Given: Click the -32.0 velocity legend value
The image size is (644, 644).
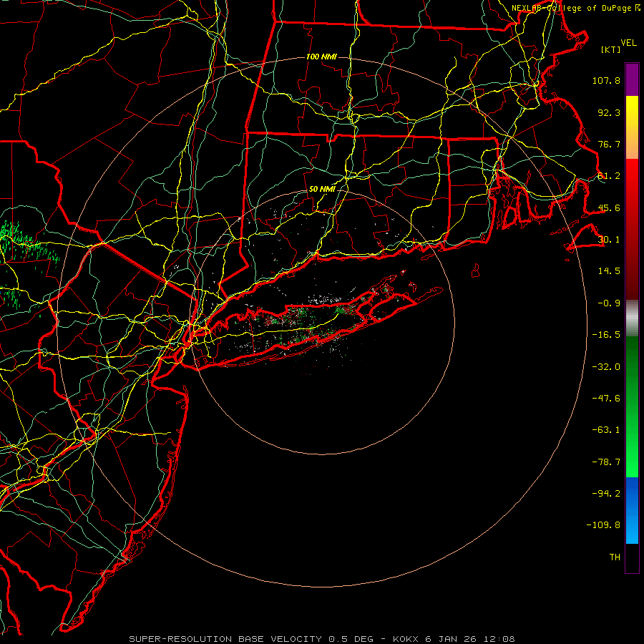Looking at the screenshot, I should click(606, 367).
